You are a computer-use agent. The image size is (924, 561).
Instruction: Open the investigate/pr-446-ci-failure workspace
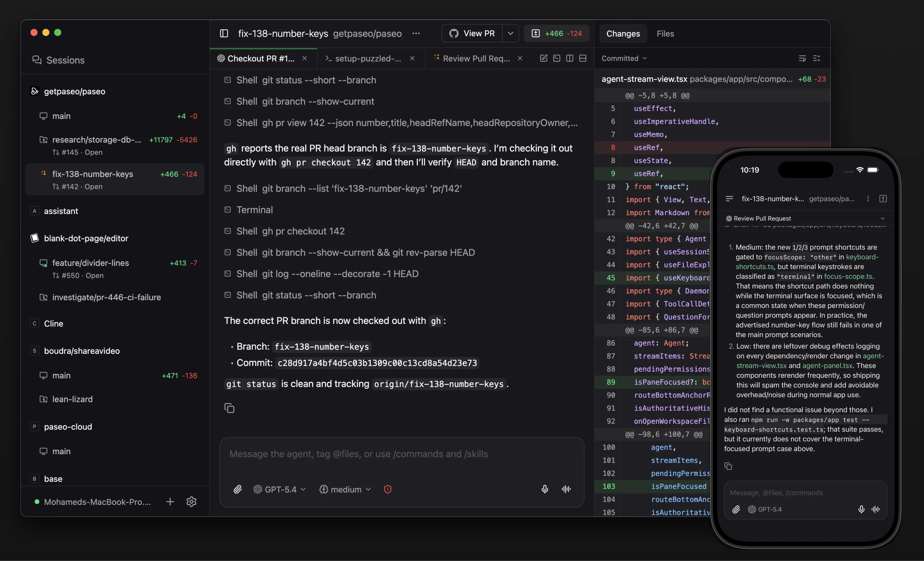115,297
